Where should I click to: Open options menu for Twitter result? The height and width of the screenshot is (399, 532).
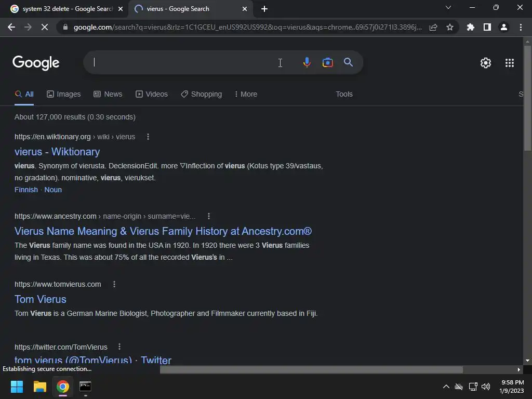[x=119, y=347]
